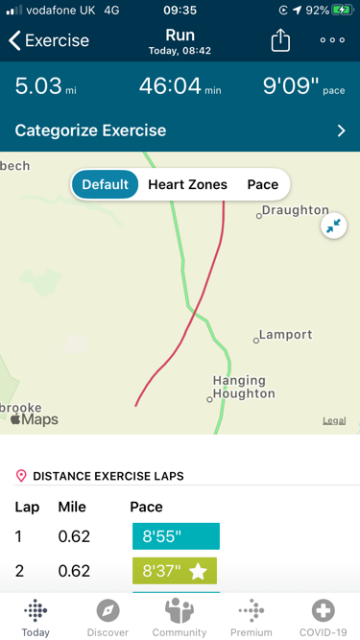
Task: Tap the share icon in the header
Action: click(280, 40)
